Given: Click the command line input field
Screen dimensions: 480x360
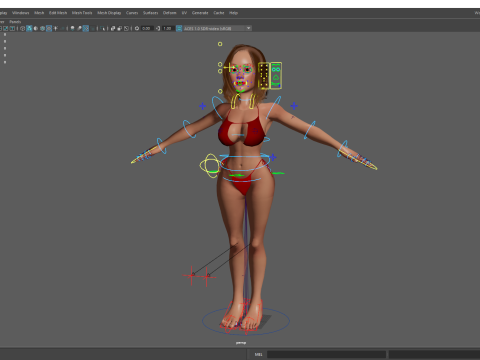Looking at the screenshot, I should [x=326, y=354].
